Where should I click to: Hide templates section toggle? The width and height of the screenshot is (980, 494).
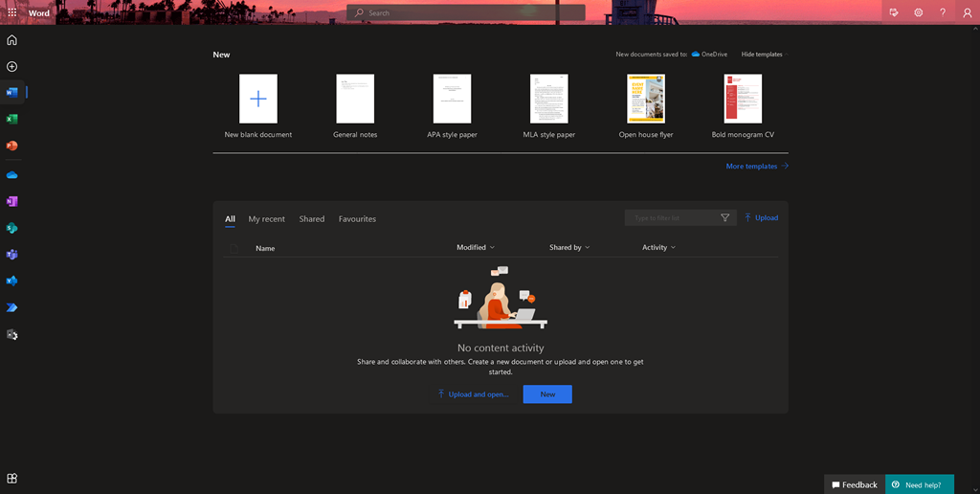[x=762, y=55]
